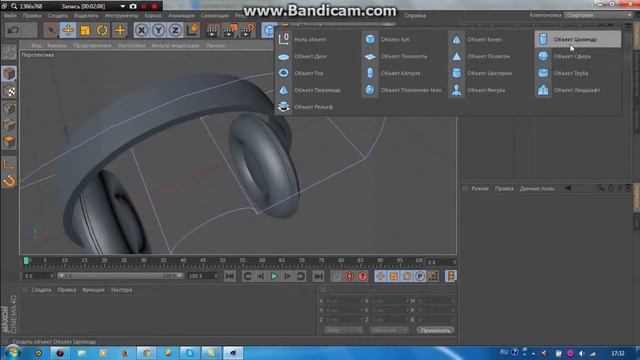Open the Windows Start button

(13, 353)
